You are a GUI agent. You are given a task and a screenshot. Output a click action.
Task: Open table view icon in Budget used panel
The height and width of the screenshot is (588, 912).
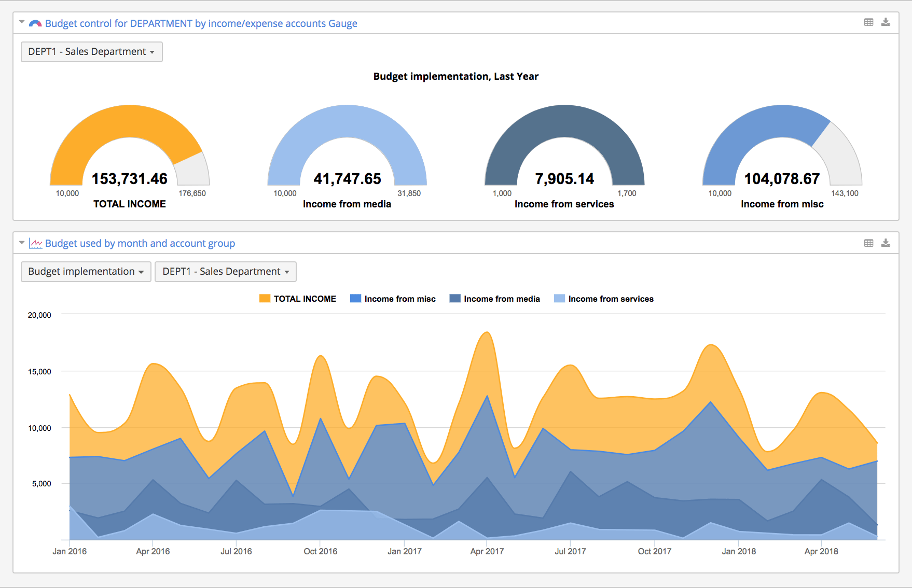868,243
